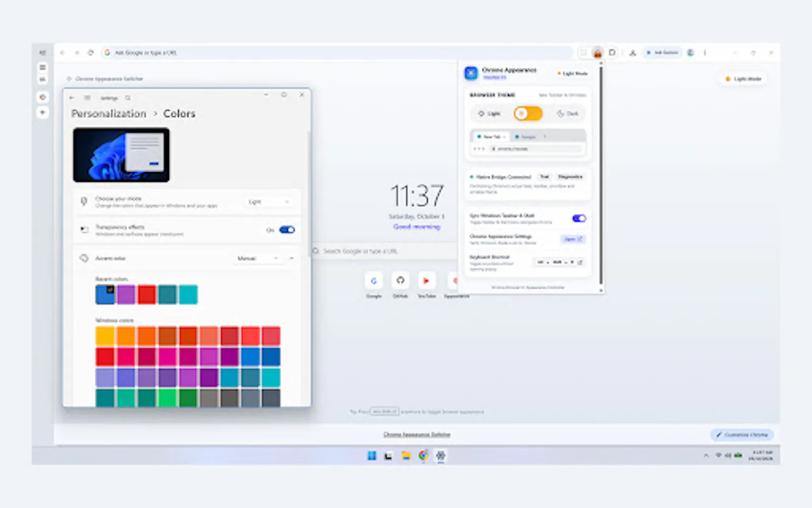Click the search icon in the Settings title bar
The width and height of the screenshot is (812, 508).
[128, 98]
